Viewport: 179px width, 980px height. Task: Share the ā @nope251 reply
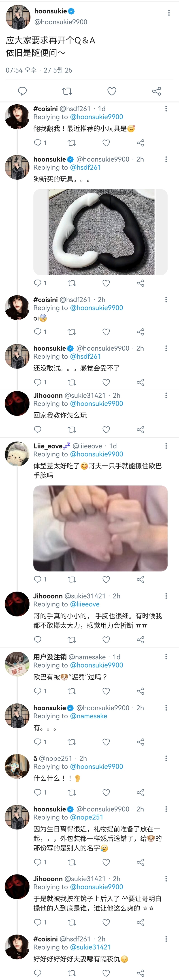click(x=141, y=793)
